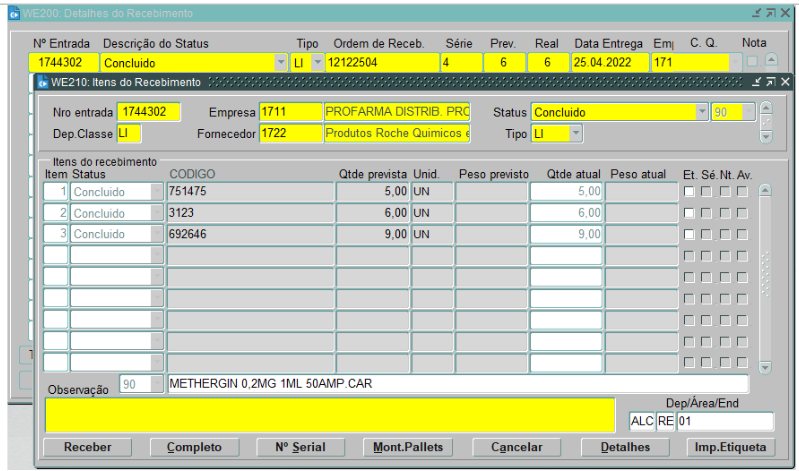Click the Cancelar button

pyautogui.click(x=516, y=447)
